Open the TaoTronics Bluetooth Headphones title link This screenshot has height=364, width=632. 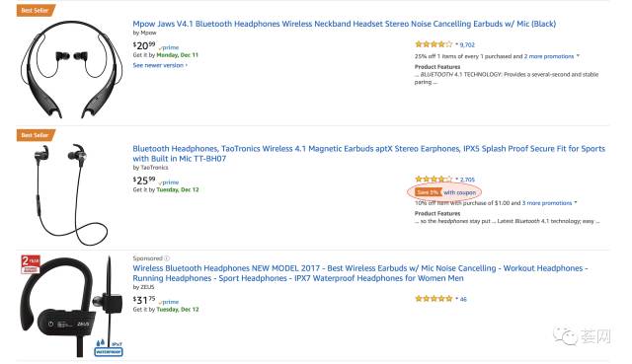(x=368, y=154)
